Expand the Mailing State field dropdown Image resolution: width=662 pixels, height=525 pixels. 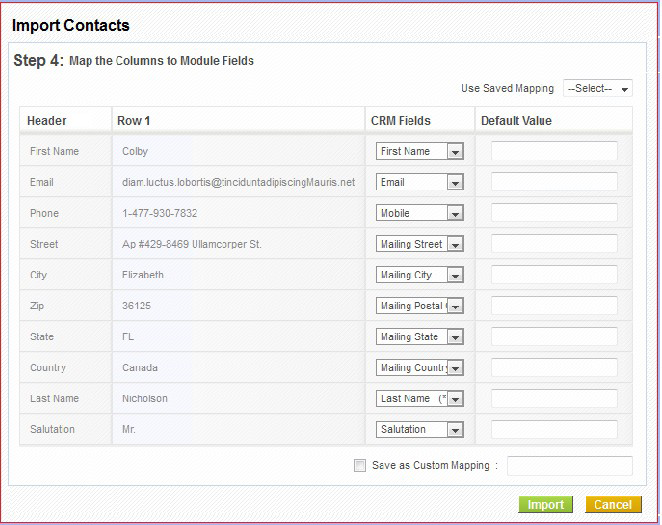click(x=420, y=337)
